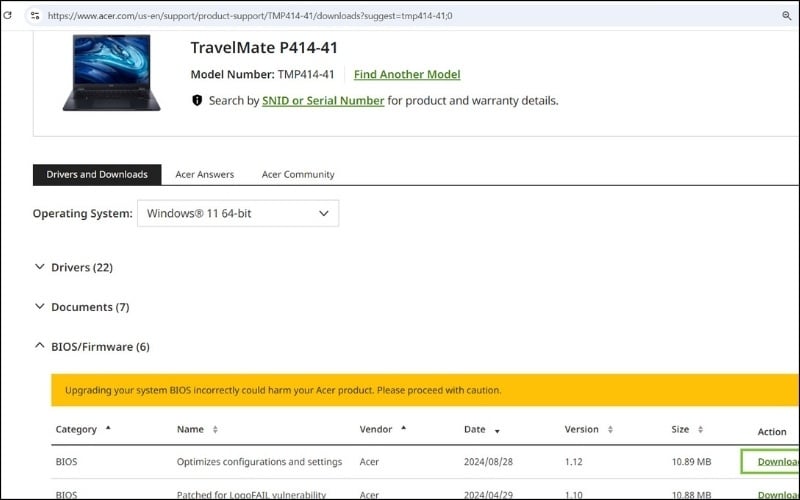Switch to the Acer Answers tab
Viewport: 800px width, 500px height.
click(x=204, y=174)
